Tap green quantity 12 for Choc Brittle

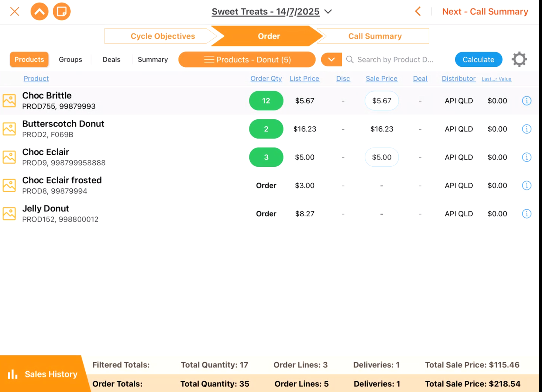[x=266, y=101]
